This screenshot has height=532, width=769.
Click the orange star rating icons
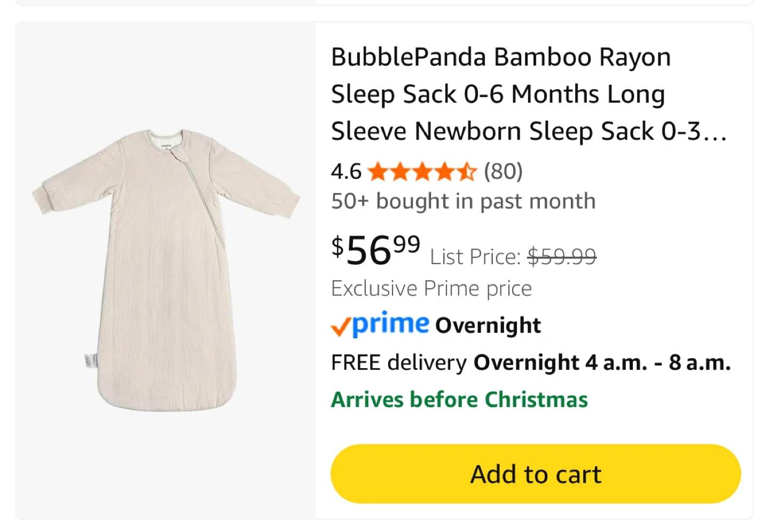click(422, 172)
